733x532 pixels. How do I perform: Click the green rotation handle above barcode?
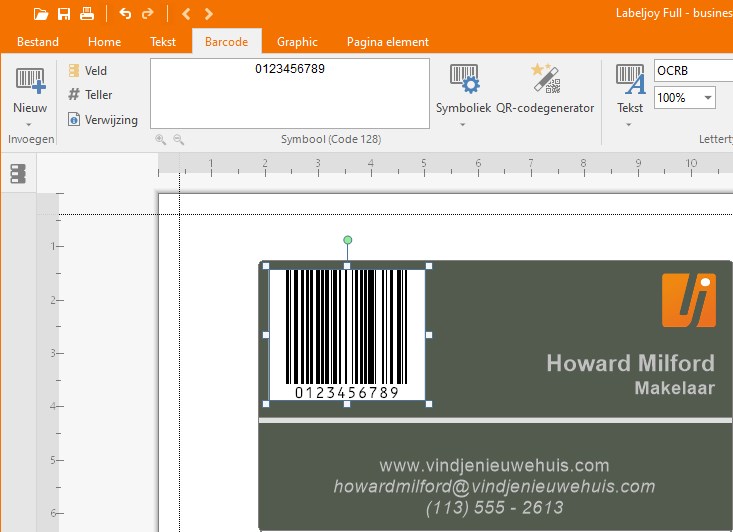(x=347, y=240)
